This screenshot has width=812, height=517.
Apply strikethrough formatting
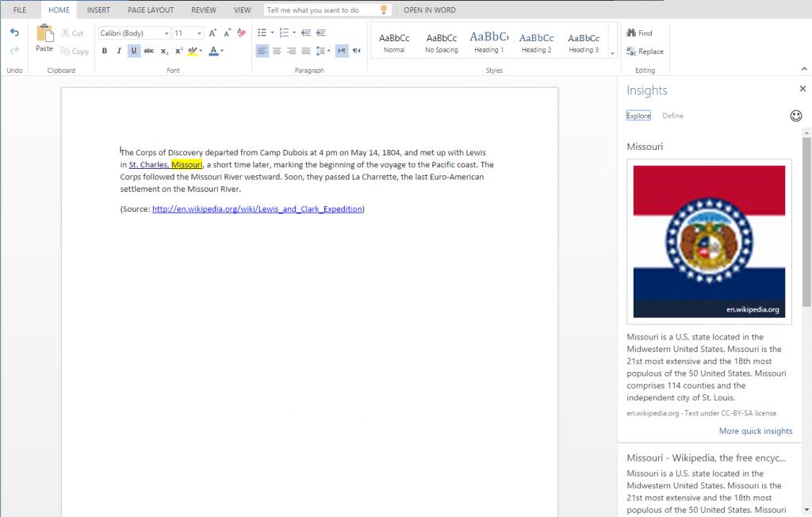pyautogui.click(x=149, y=51)
